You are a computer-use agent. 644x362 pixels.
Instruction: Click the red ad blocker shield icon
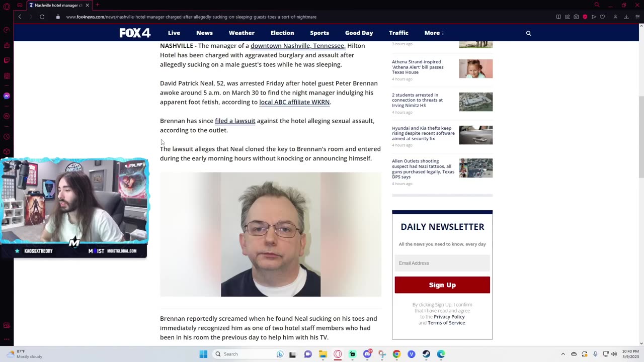coord(585,17)
